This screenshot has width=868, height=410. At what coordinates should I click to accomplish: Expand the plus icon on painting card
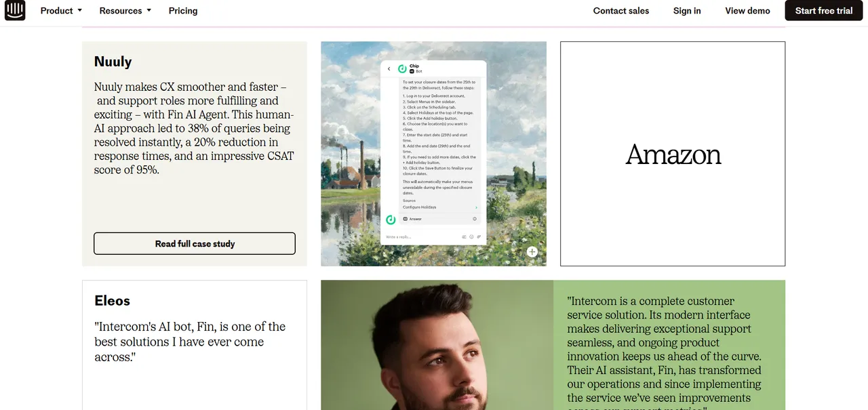(x=532, y=252)
